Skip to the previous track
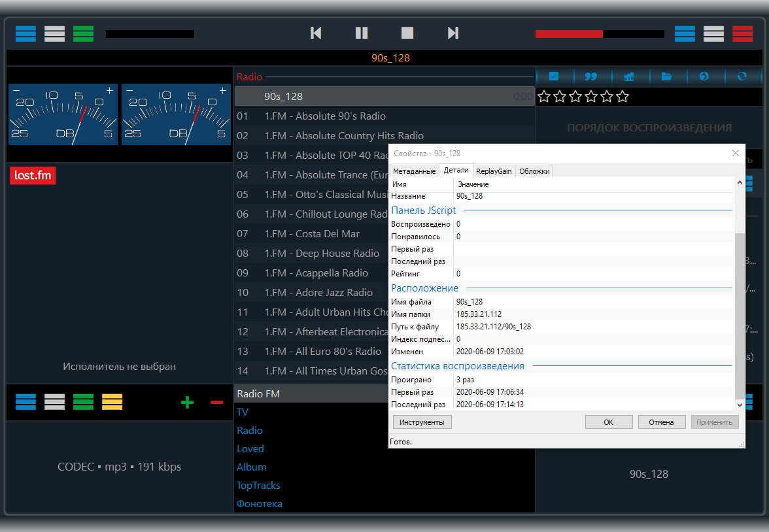Viewport: 769px width, 532px height. 316,33
